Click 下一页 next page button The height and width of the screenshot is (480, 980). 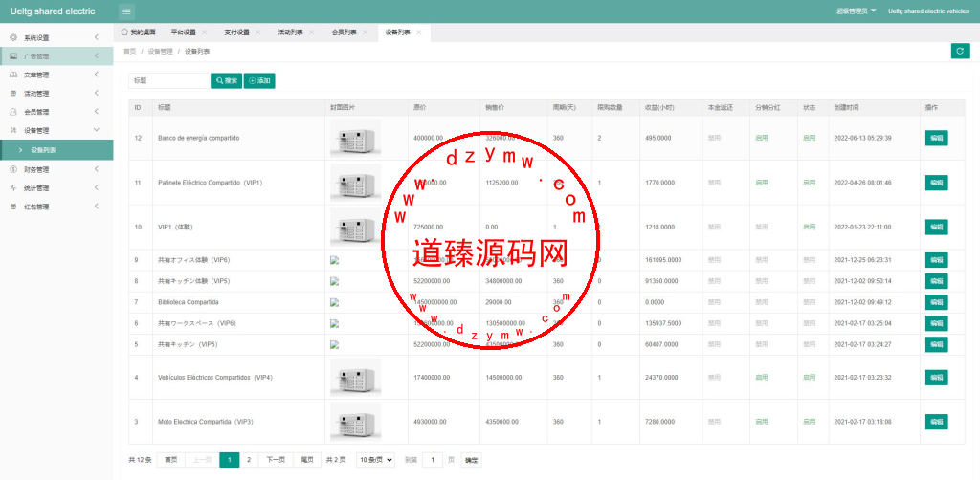[276, 460]
